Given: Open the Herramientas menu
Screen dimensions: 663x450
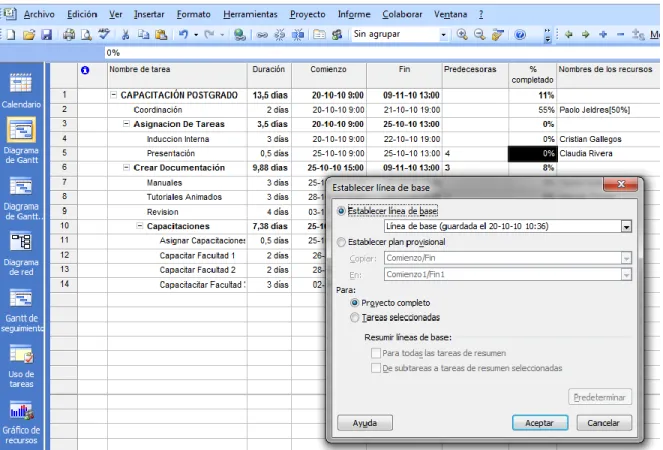Looking at the screenshot, I should tap(250, 14).
